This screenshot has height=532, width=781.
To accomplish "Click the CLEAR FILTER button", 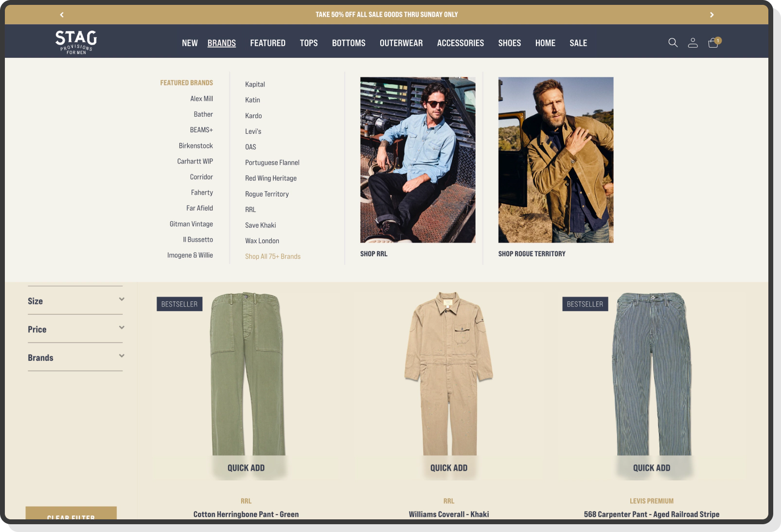I will 71,516.
